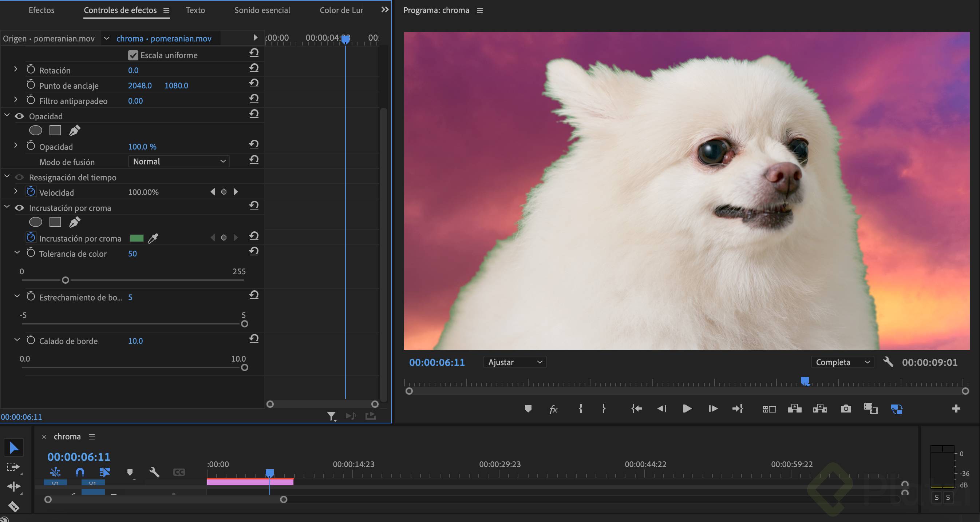
Task: Open the Ajustar zoom level dropdown
Action: [514, 362]
